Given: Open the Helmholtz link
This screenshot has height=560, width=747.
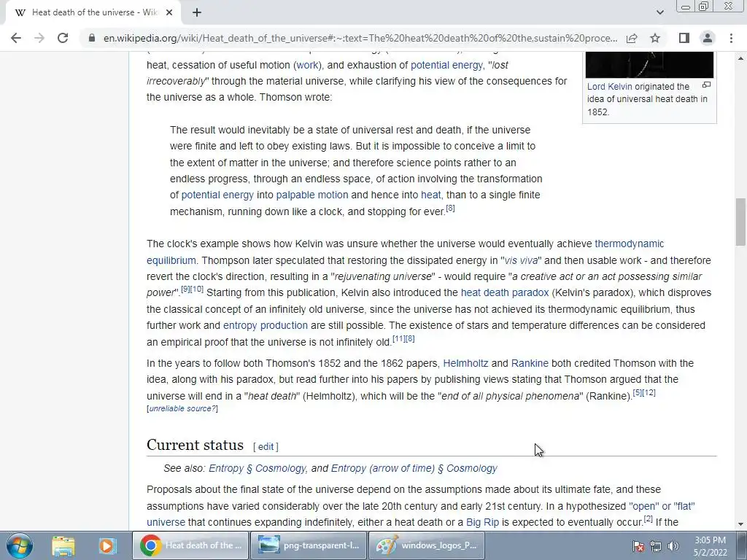Looking at the screenshot, I should coord(465,363).
